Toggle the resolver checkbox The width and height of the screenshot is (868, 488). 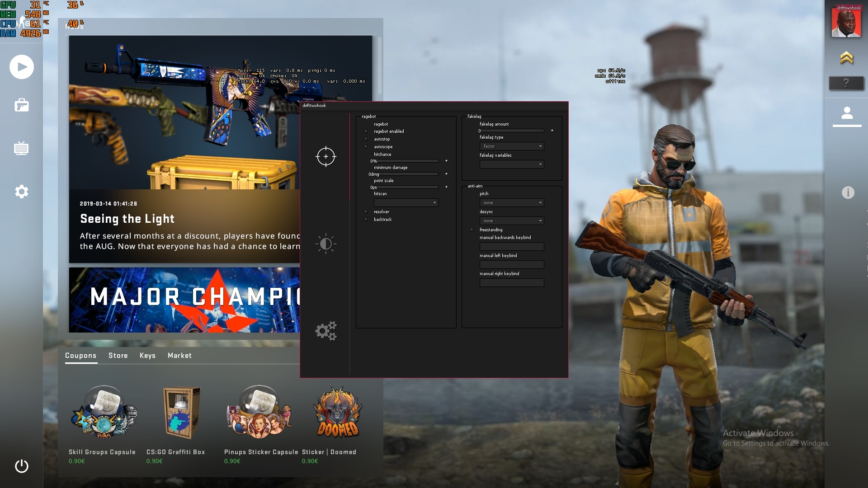[366, 212]
